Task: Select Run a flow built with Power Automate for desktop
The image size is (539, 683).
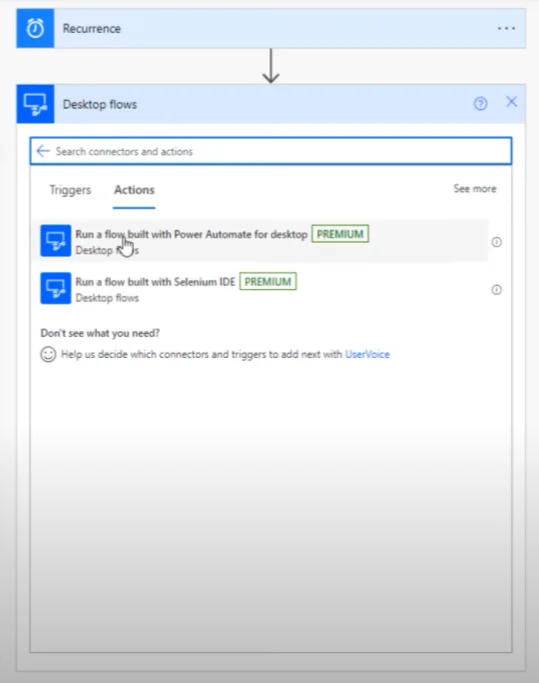Action: point(260,241)
